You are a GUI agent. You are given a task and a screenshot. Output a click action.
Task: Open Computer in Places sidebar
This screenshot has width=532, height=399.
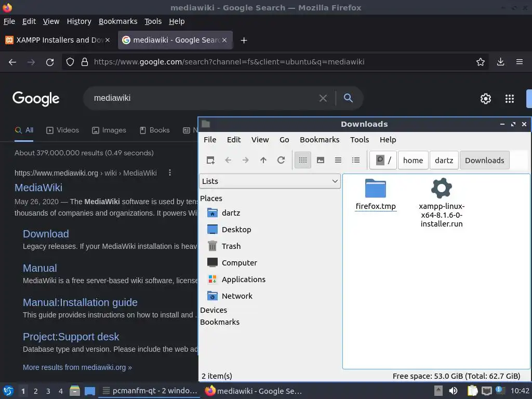pos(232,263)
